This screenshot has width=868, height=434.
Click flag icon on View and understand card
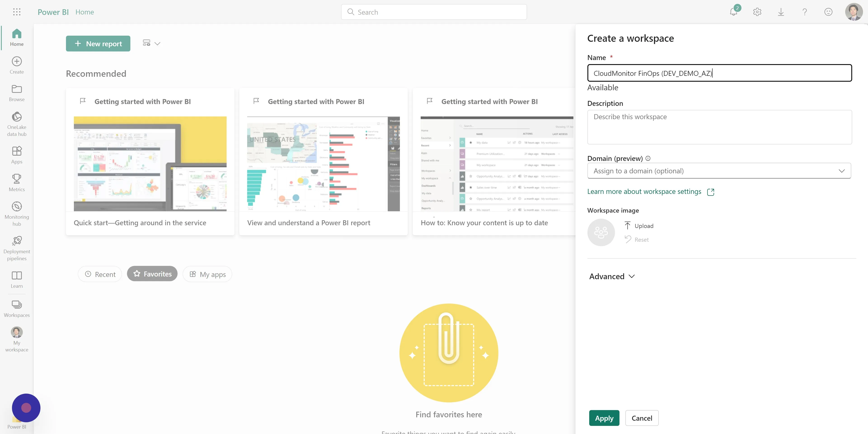click(256, 101)
